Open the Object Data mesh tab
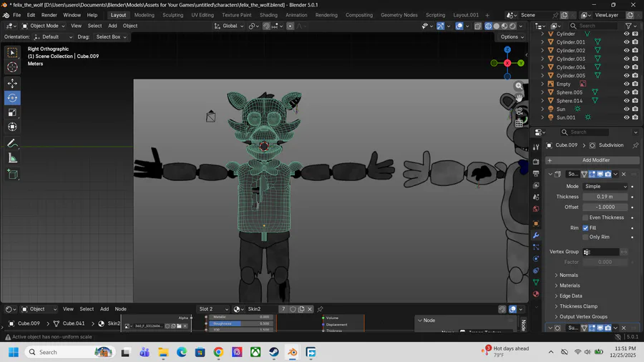The width and height of the screenshot is (644, 362). pyautogui.click(x=536, y=283)
